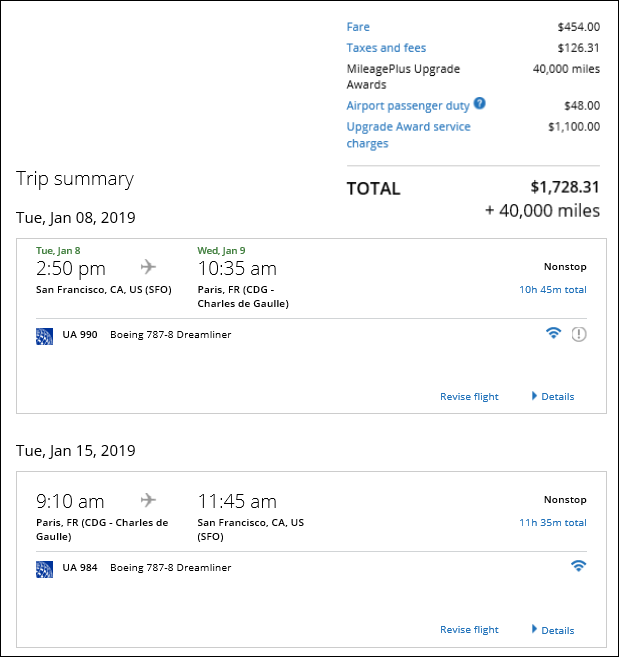Expand Details for the Jan 08 flight

pyautogui.click(x=553, y=396)
